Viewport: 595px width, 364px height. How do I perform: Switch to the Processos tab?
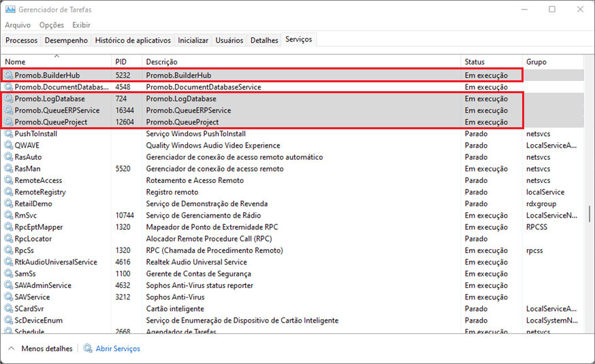tap(22, 40)
